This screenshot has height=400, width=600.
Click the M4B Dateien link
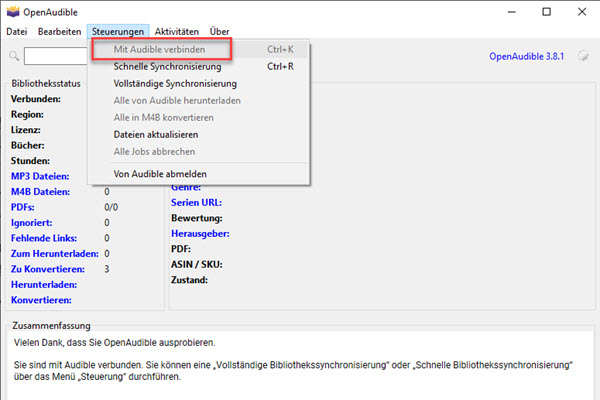[x=41, y=192]
